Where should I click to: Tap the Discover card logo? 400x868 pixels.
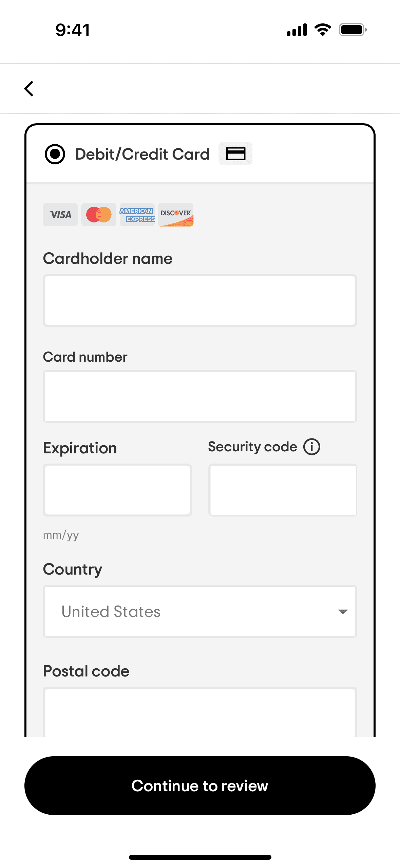[176, 215]
